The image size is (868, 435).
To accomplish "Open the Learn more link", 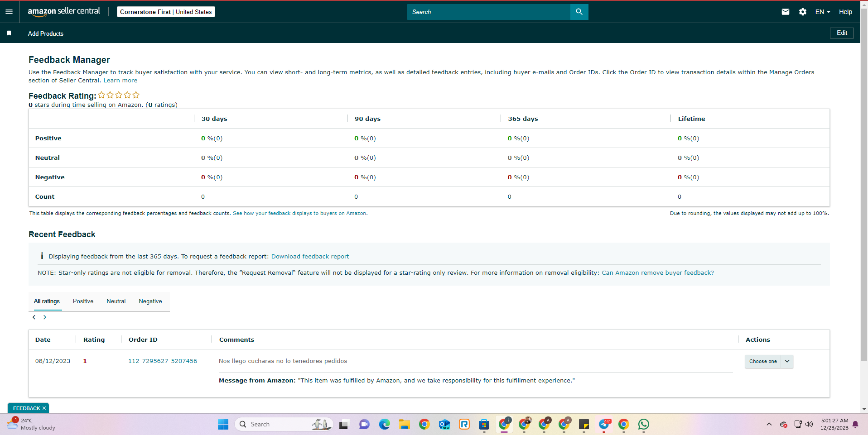I will pyautogui.click(x=121, y=81).
